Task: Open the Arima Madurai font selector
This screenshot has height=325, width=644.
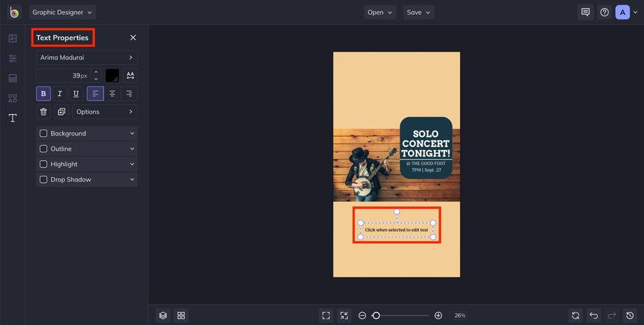Action: click(x=87, y=57)
